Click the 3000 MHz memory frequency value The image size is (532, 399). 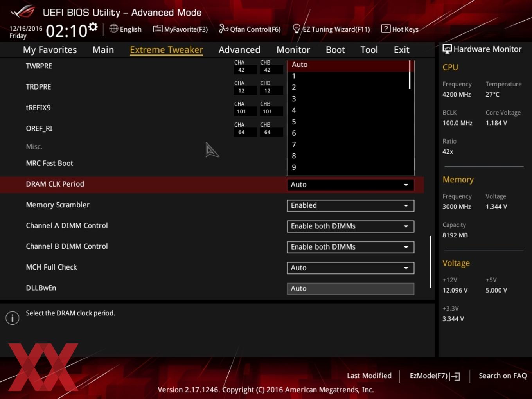(457, 207)
